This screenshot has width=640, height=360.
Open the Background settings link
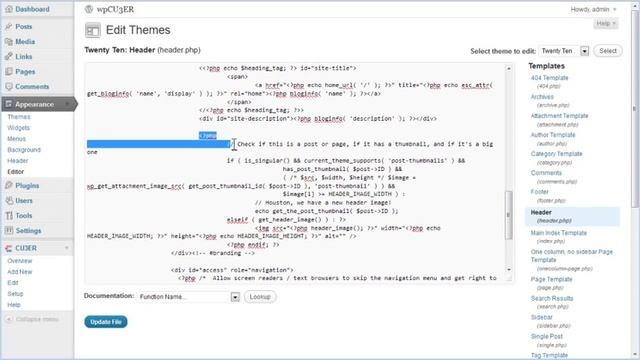pyautogui.click(x=24, y=150)
